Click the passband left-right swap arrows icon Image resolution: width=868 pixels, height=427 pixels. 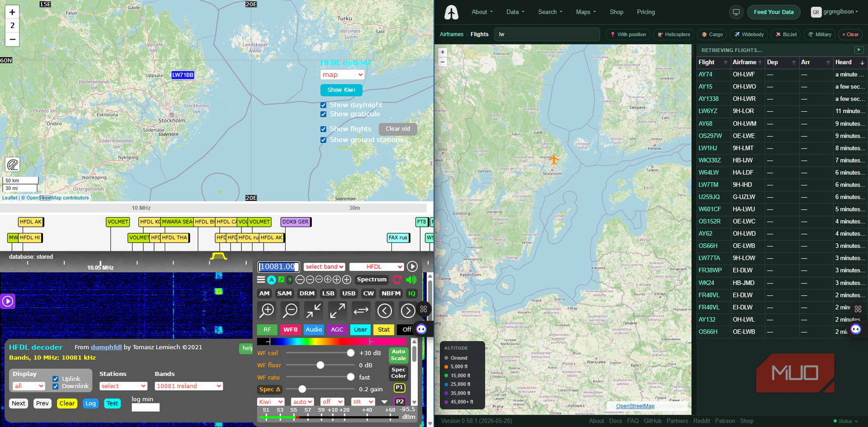(x=361, y=310)
